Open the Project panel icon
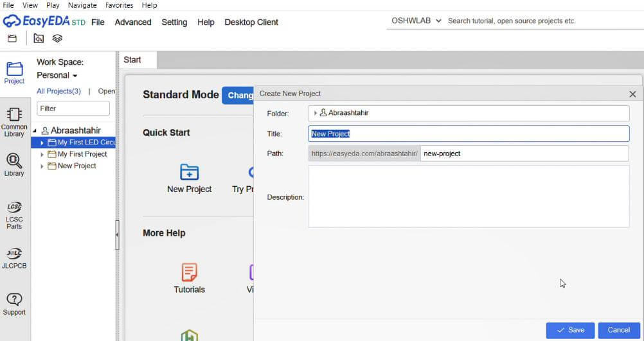The image size is (644, 341). (14, 73)
